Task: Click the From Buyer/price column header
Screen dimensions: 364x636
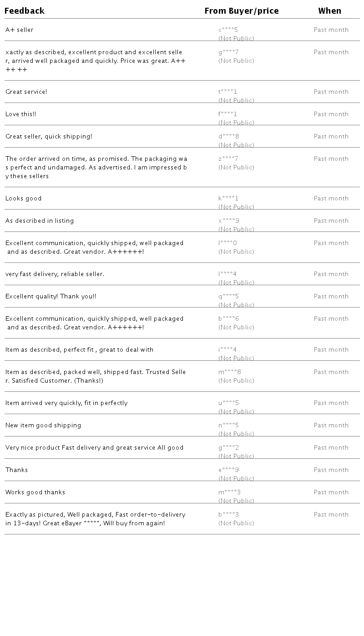Action: pos(241,11)
